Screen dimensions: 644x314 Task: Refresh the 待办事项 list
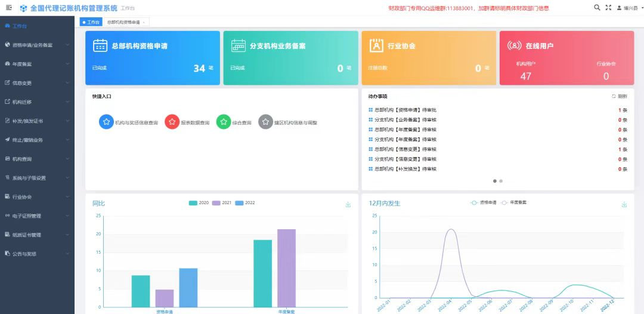pyautogui.click(x=620, y=96)
